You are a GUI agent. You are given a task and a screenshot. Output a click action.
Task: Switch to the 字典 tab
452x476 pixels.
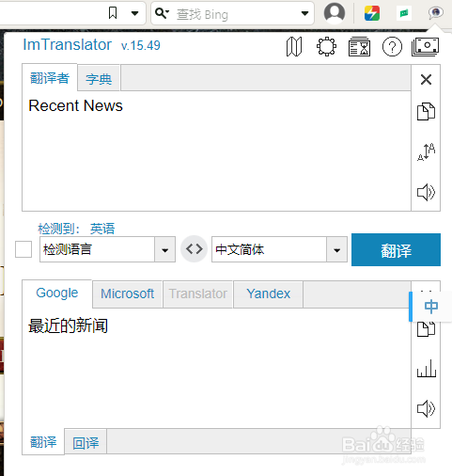(99, 79)
